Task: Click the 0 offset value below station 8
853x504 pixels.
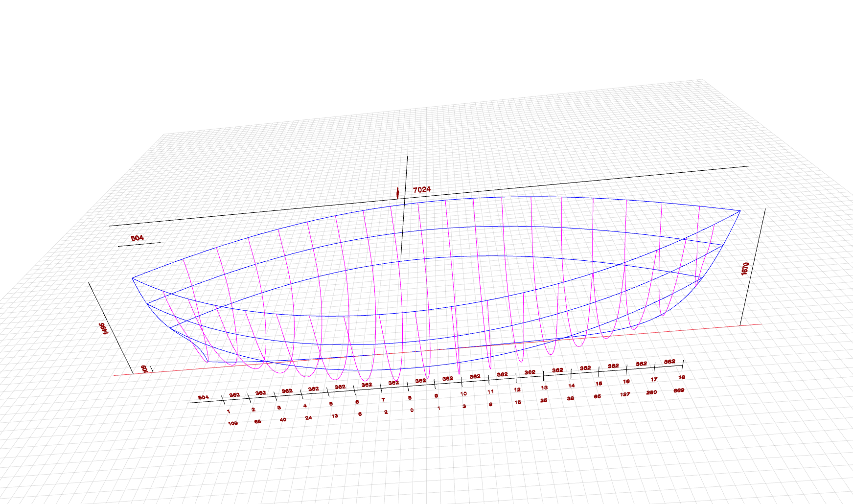Action: coord(412,410)
